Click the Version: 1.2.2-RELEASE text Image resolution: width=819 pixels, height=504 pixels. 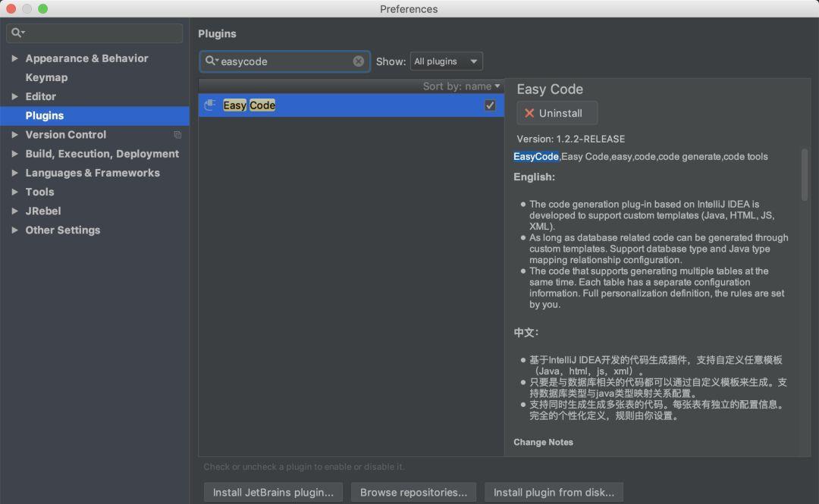tap(570, 139)
